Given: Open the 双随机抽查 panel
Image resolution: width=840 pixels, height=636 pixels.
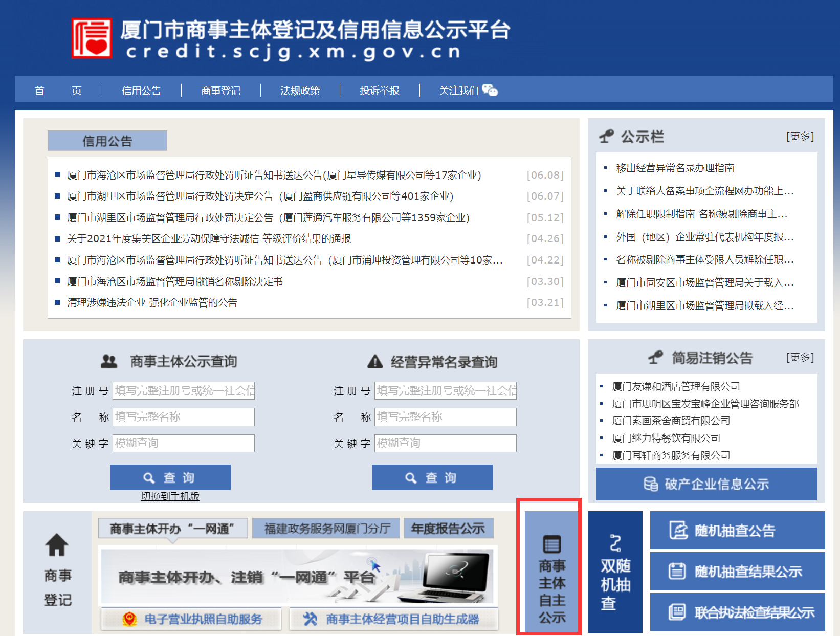Looking at the screenshot, I should [615, 572].
